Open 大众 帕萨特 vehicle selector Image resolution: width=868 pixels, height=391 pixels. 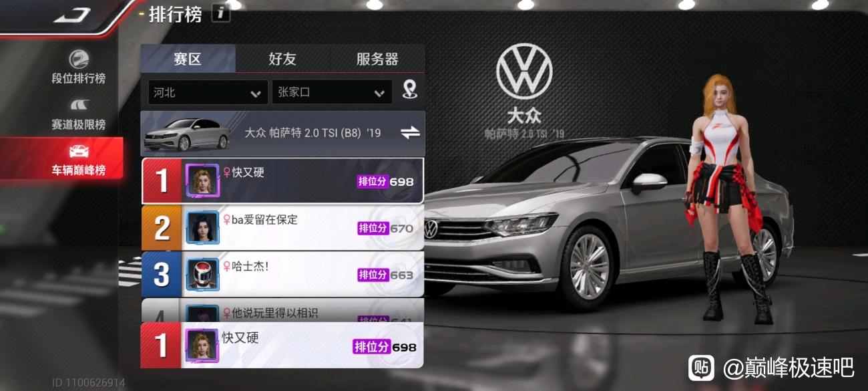click(x=282, y=132)
